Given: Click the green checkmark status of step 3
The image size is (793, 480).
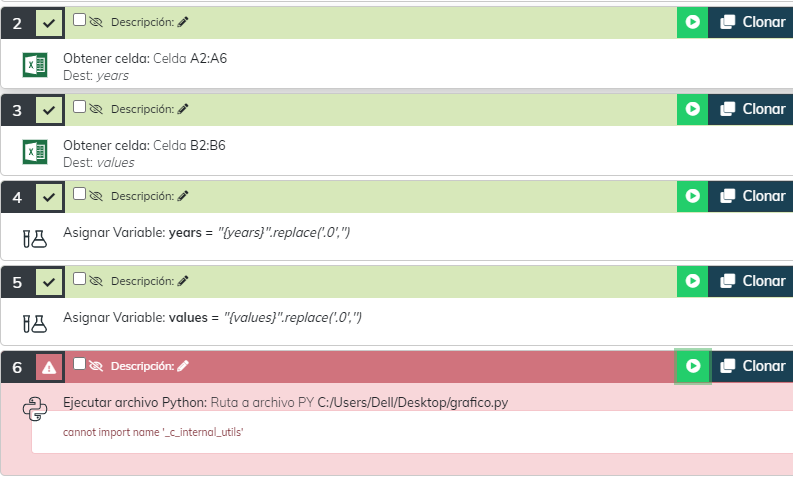Looking at the screenshot, I should (49, 109).
